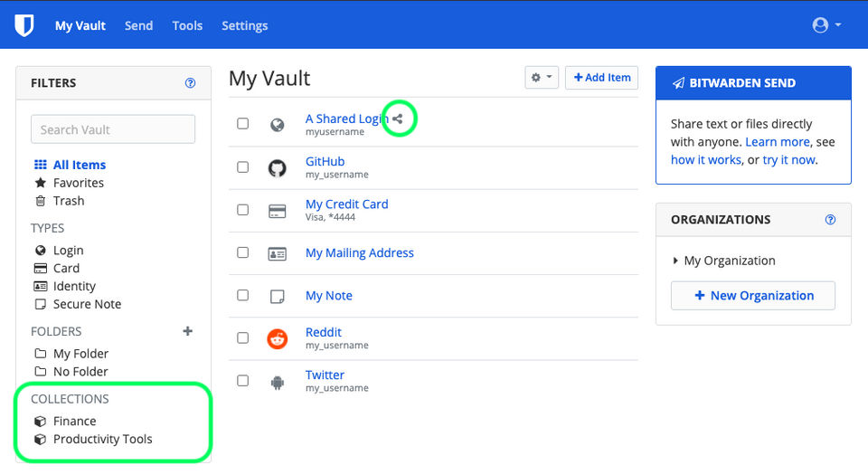This screenshot has height=475, width=868.
Task: Check the My Mailing Address checkbox
Action: coord(242,252)
